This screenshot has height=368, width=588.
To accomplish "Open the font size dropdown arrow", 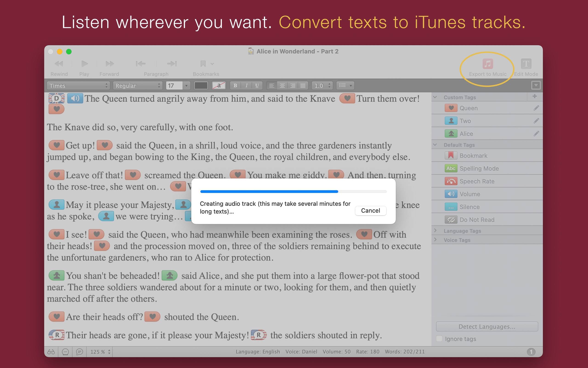I will (x=186, y=85).
